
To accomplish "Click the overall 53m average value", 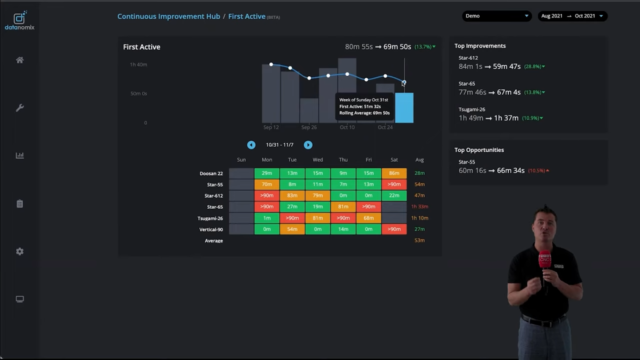I will tap(420, 240).
